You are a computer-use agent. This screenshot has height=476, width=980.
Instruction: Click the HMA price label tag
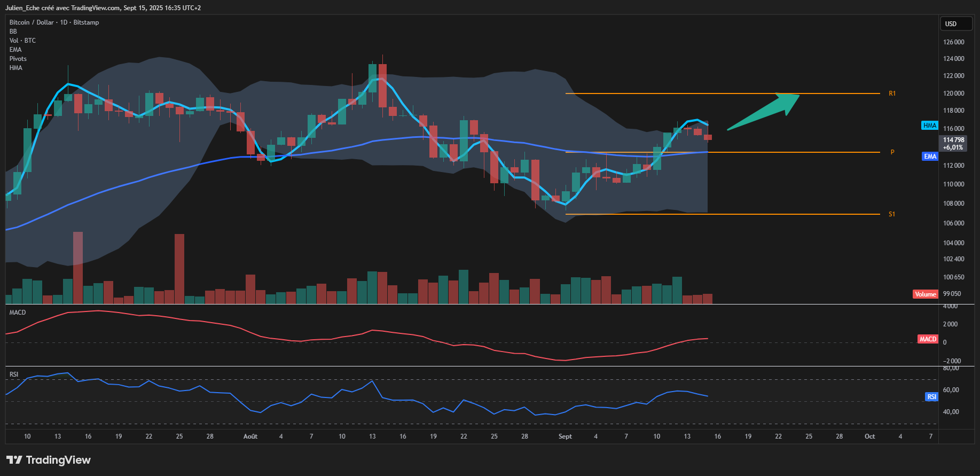(x=930, y=126)
